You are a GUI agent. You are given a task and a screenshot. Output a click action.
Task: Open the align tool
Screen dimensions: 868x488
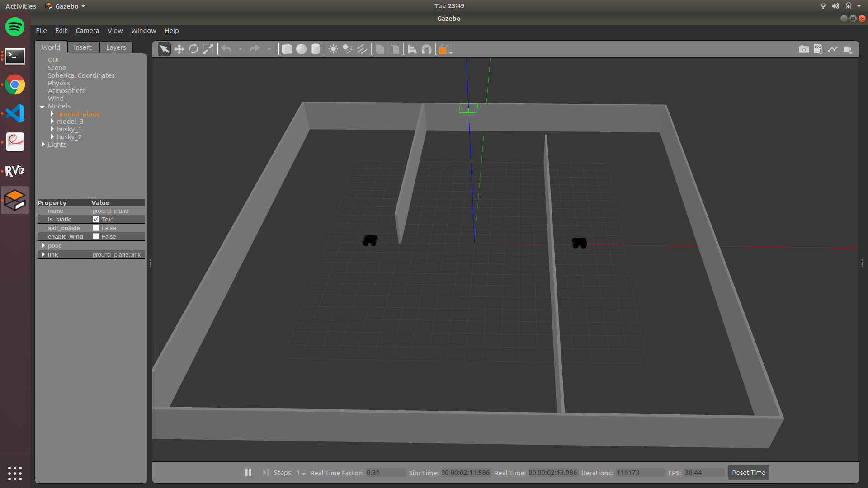click(x=412, y=49)
